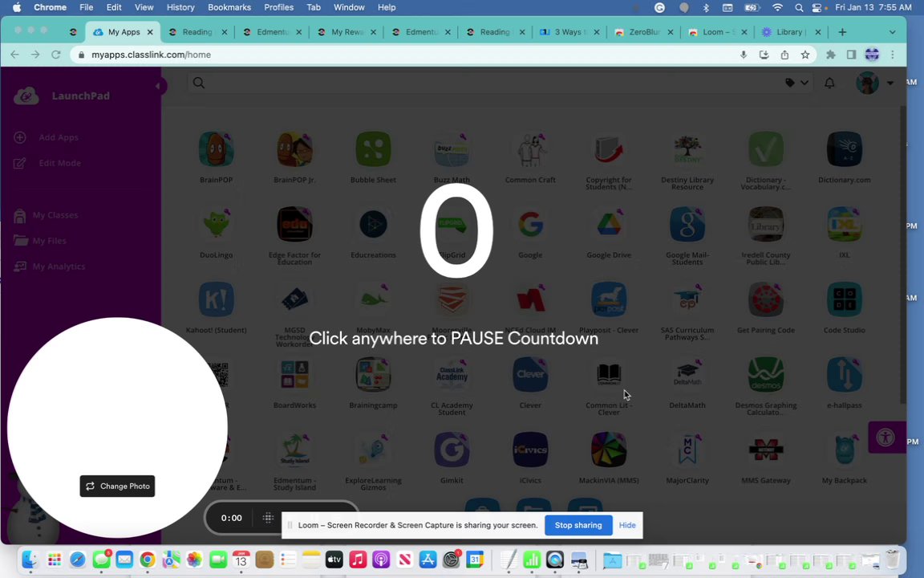Screen dimensions: 924x578
Task: Open the Chrome Bookmarks menu
Action: coord(229,8)
